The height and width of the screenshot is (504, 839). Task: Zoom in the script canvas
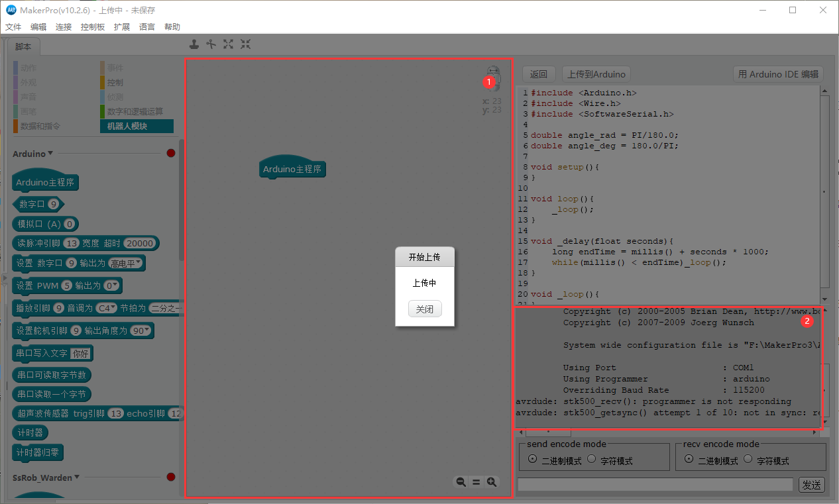click(x=492, y=482)
